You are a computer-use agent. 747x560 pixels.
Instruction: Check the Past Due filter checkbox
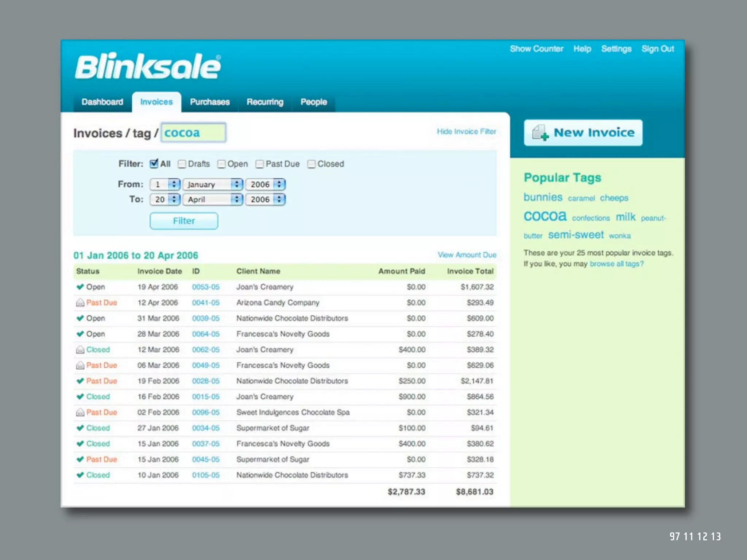coord(259,164)
